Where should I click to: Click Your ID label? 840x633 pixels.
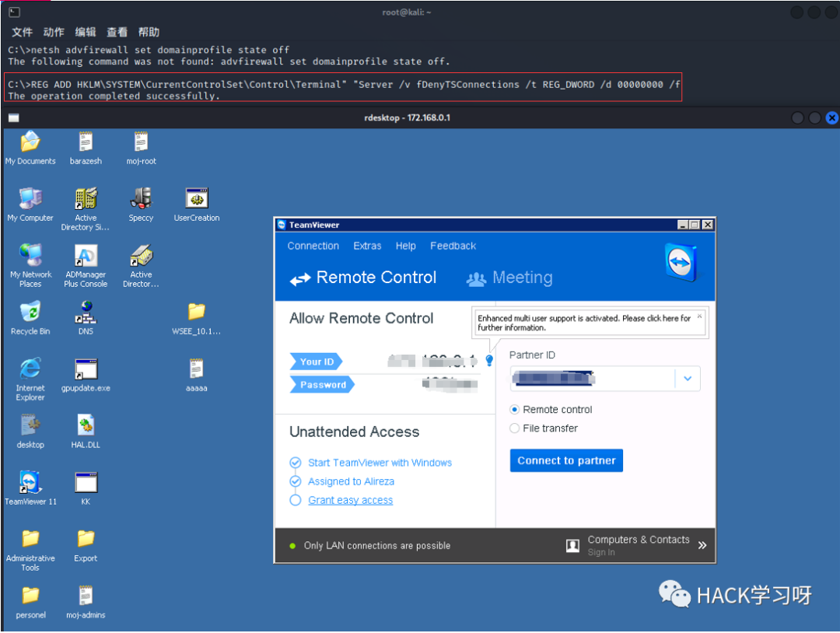(316, 362)
